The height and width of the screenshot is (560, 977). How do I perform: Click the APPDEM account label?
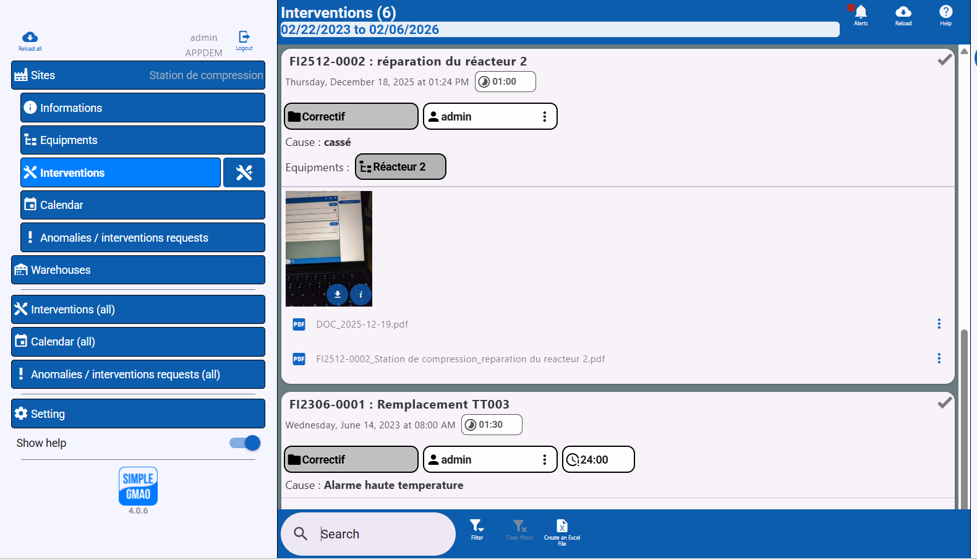(x=203, y=53)
